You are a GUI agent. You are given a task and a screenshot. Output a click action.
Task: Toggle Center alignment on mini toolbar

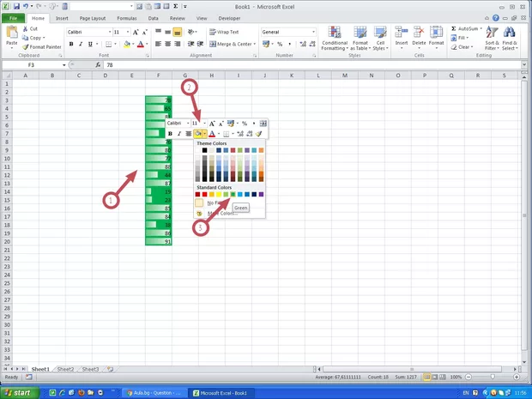click(x=188, y=134)
